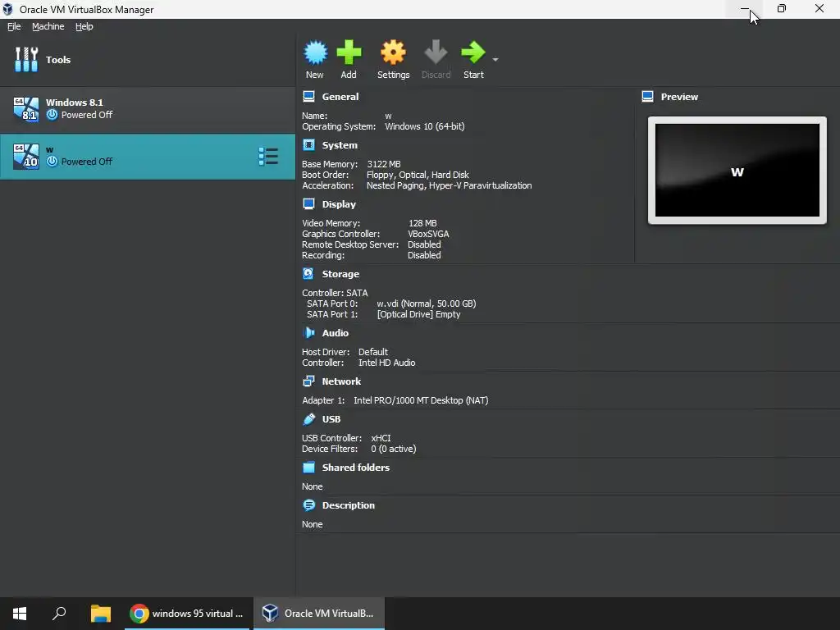The height and width of the screenshot is (630, 840).
Task: Start the VM with the green arrow
Action: click(x=473, y=52)
